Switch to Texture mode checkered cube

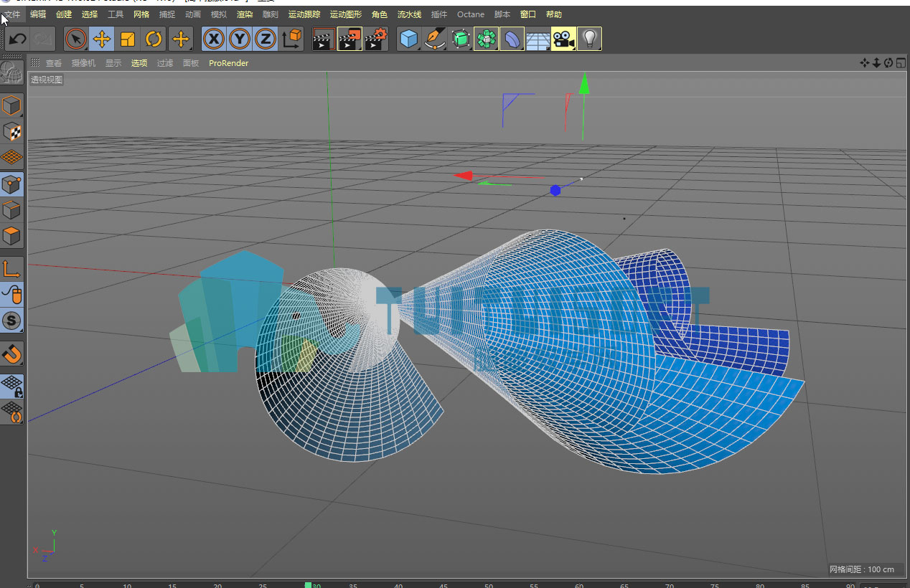(x=11, y=133)
